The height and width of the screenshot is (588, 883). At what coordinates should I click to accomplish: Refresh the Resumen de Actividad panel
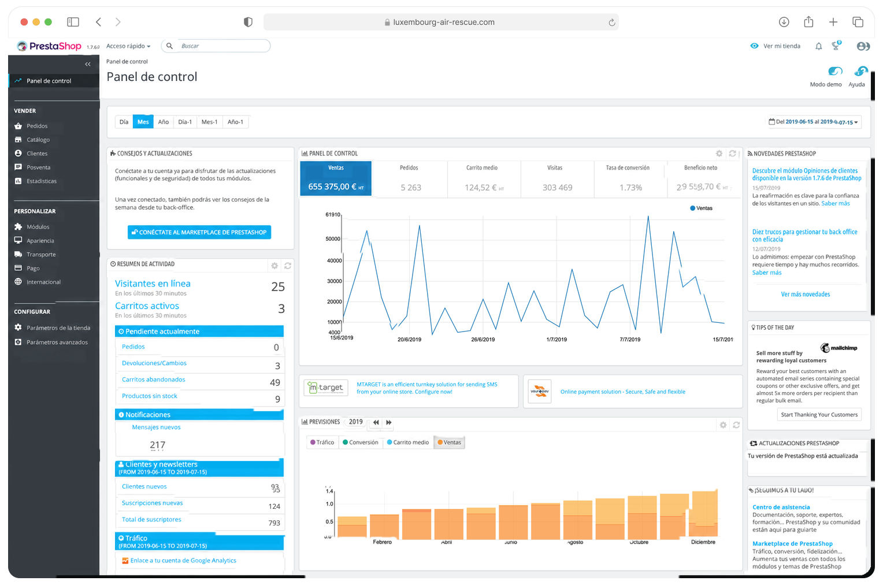[288, 266]
